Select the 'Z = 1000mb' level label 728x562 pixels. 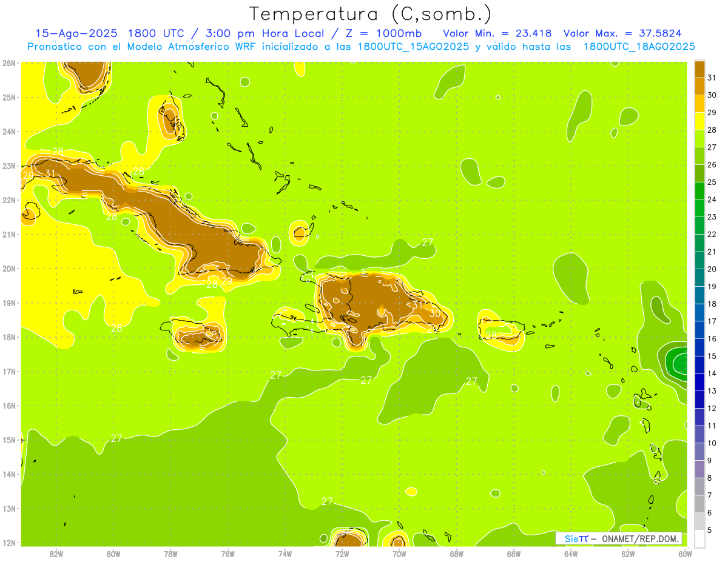pyautogui.click(x=384, y=33)
